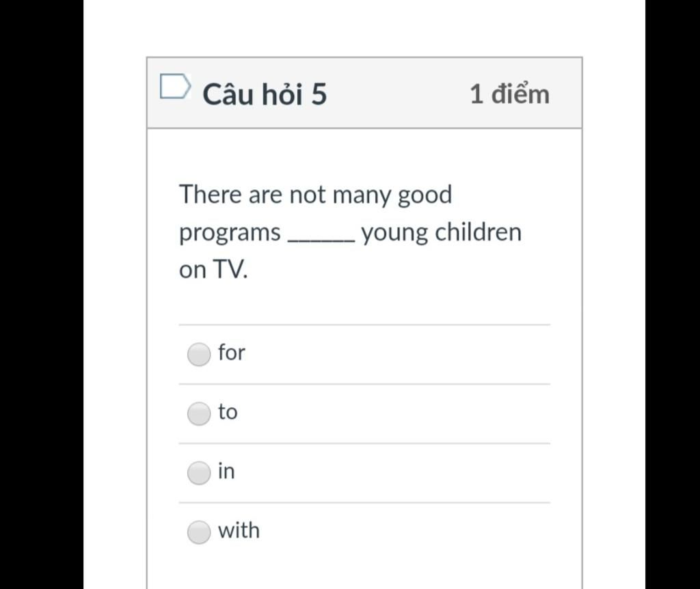The image size is (700, 589).
Task: Click the word "many" in the question
Action: pos(362,196)
